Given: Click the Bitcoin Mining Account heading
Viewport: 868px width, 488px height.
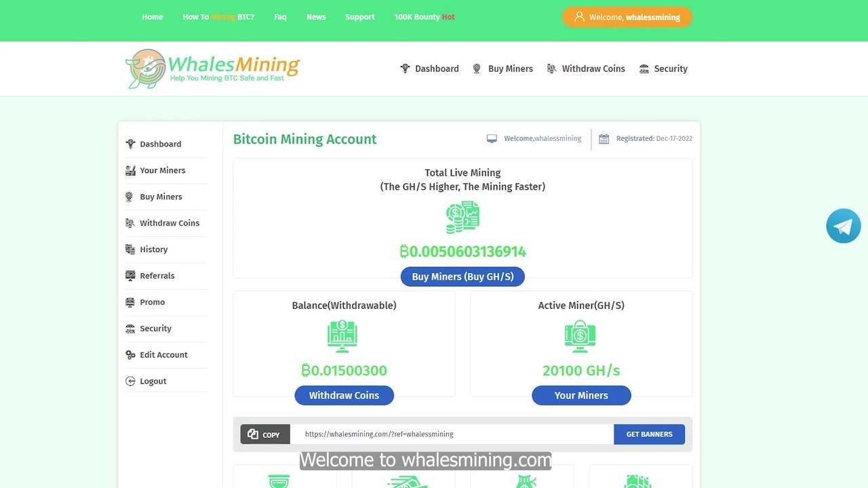Looking at the screenshot, I should click(304, 139).
